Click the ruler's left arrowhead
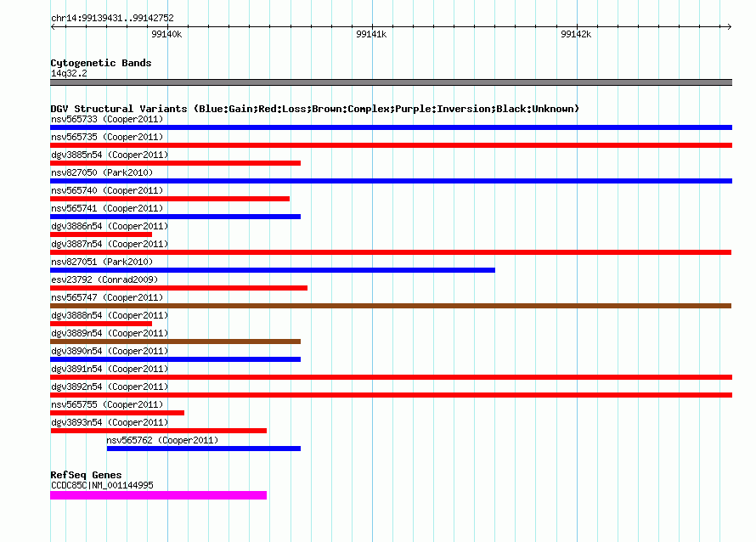Screen dimensions: 756x542 (53, 27)
